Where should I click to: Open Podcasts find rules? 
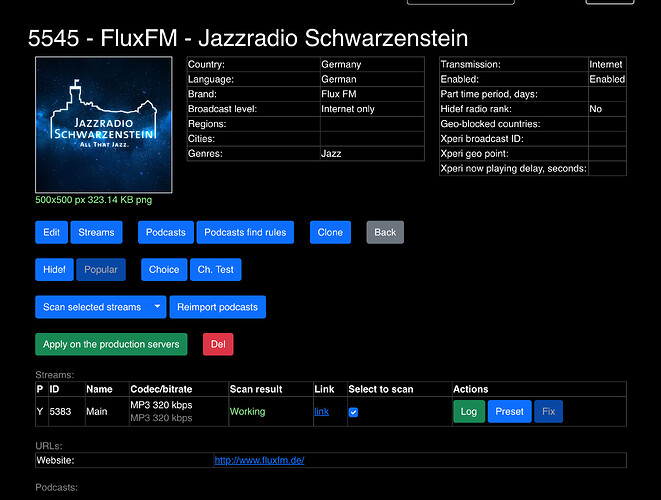tap(245, 232)
